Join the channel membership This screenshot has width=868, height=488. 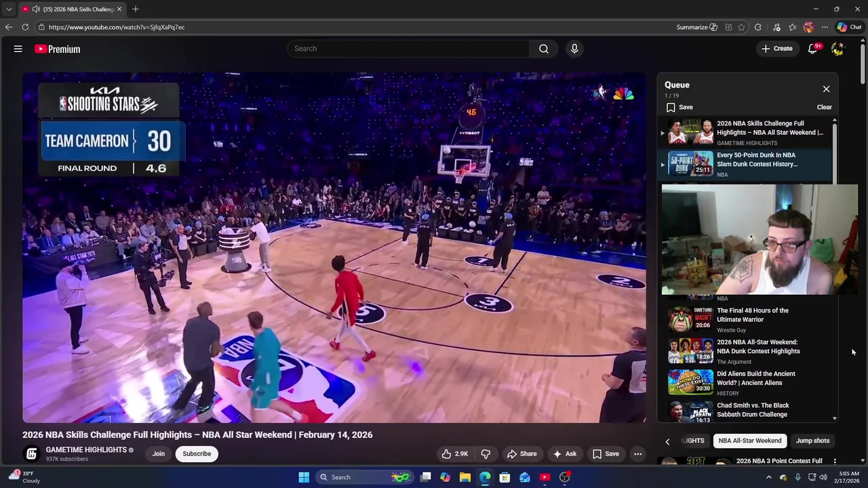click(159, 454)
